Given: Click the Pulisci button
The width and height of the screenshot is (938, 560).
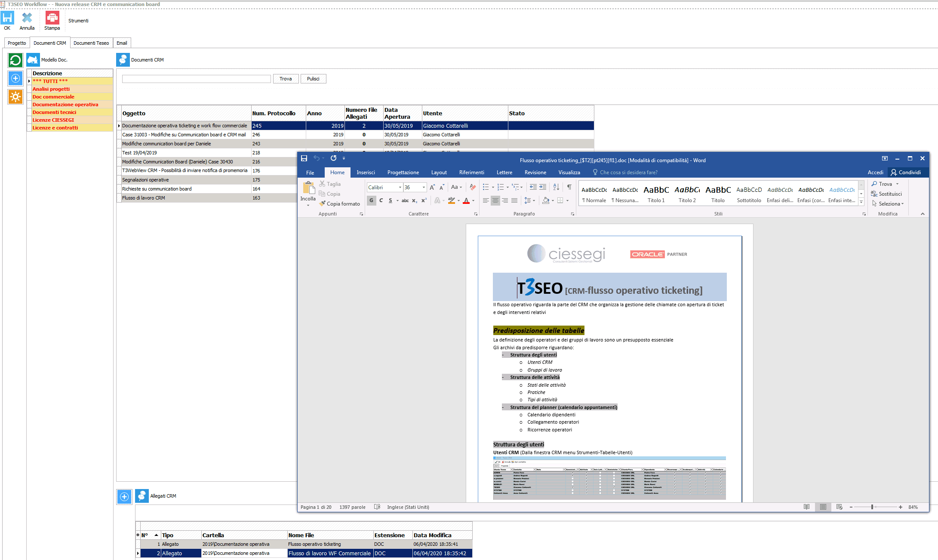Looking at the screenshot, I should tap(313, 79).
